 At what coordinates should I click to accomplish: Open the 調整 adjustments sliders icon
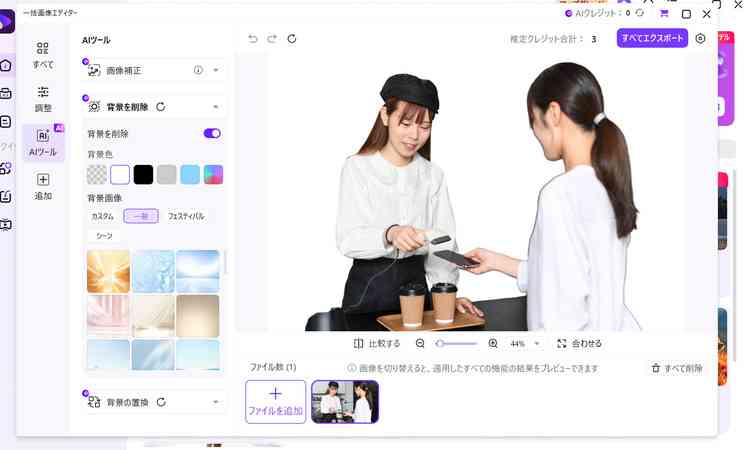[43, 92]
